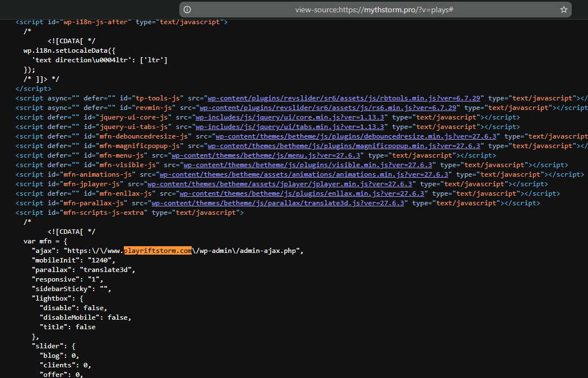The width and height of the screenshot is (588, 378).
Task: Click the site information icon in address bar
Action: pos(187,10)
